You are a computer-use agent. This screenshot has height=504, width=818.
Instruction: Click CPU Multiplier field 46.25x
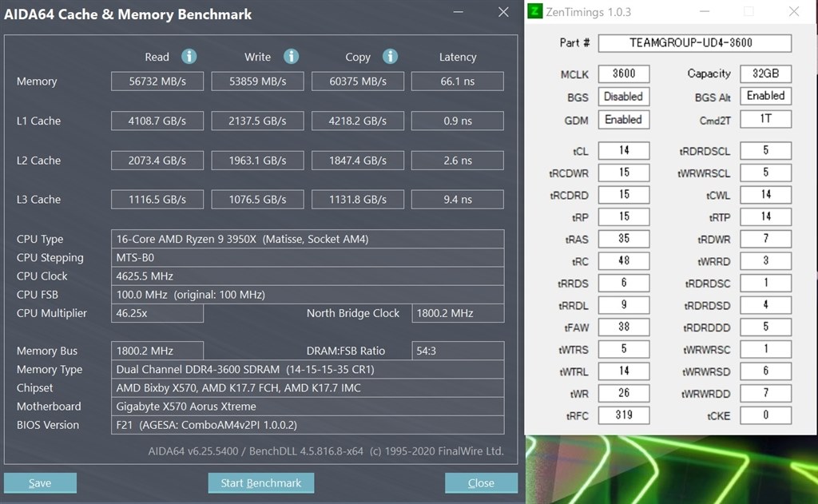(x=157, y=313)
